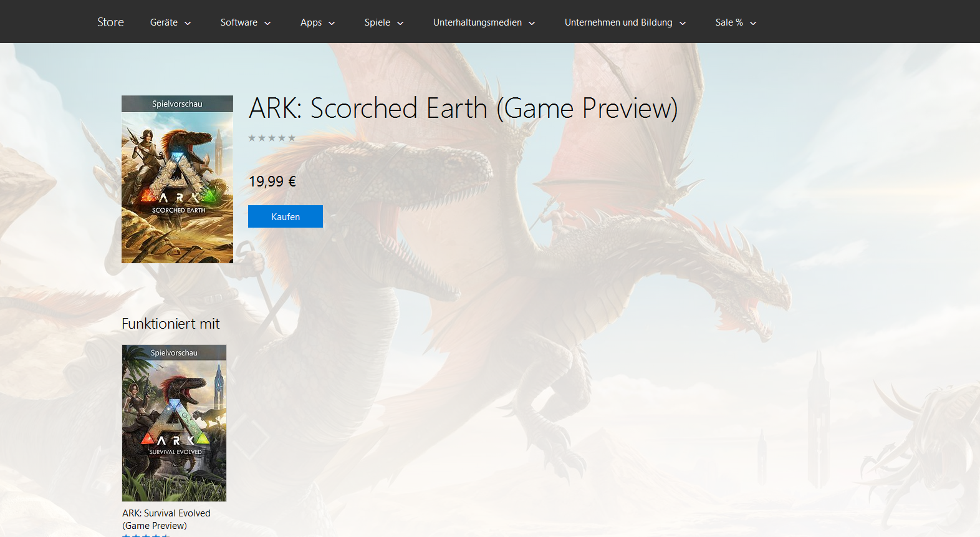Expand the Geräte menu

tap(170, 22)
